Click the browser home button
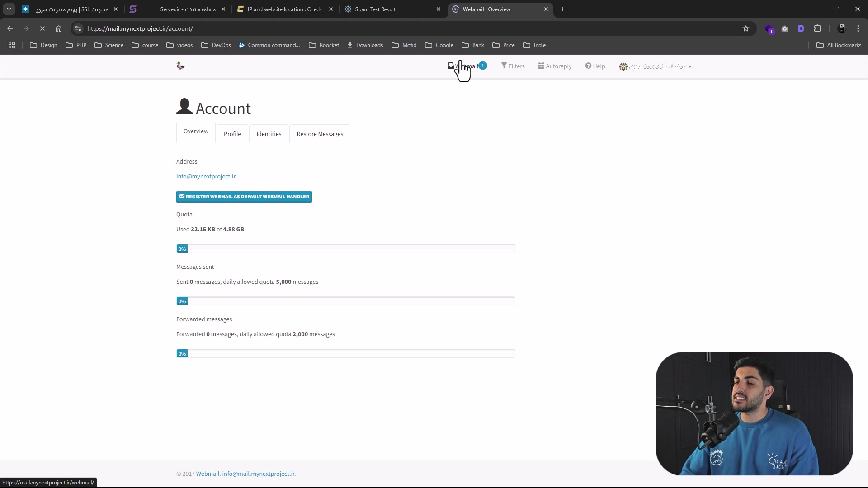Image resolution: width=868 pixels, height=488 pixels. [59, 28]
